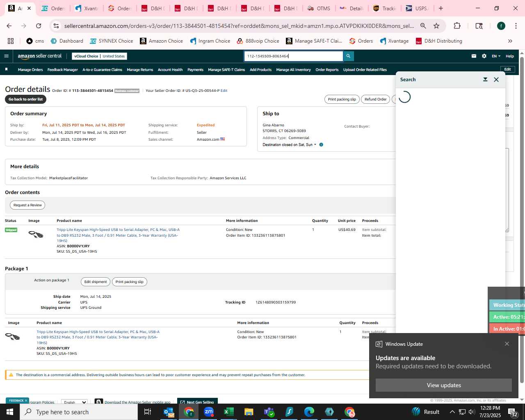Open the Chrome profile avatar
The image size is (525, 420).
point(501,26)
